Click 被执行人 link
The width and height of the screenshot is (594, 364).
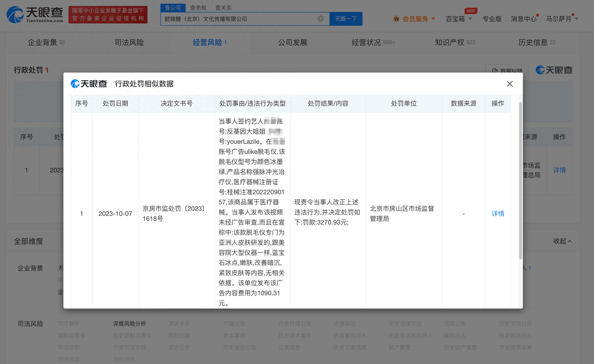point(455,335)
